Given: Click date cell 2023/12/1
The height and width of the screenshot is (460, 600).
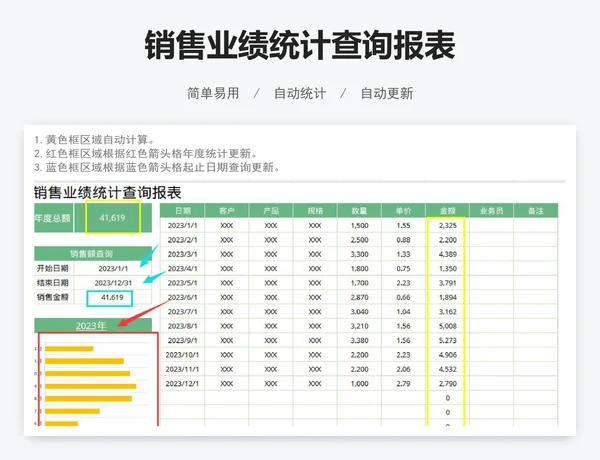Looking at the screenshot, I should click(x=183, y=383).
